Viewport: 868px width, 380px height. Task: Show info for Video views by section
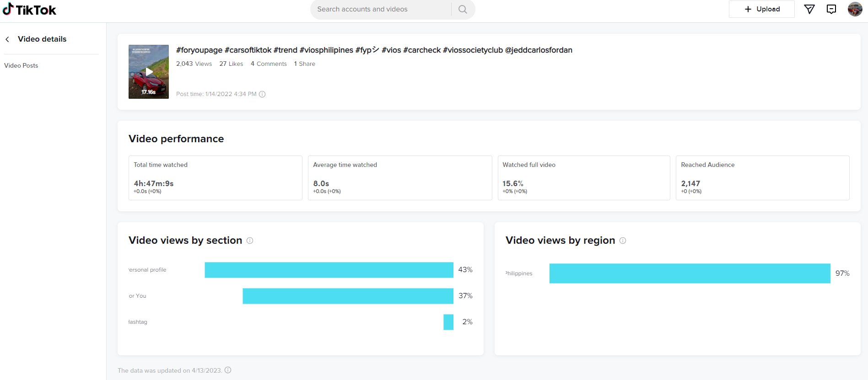click(250, 241)
